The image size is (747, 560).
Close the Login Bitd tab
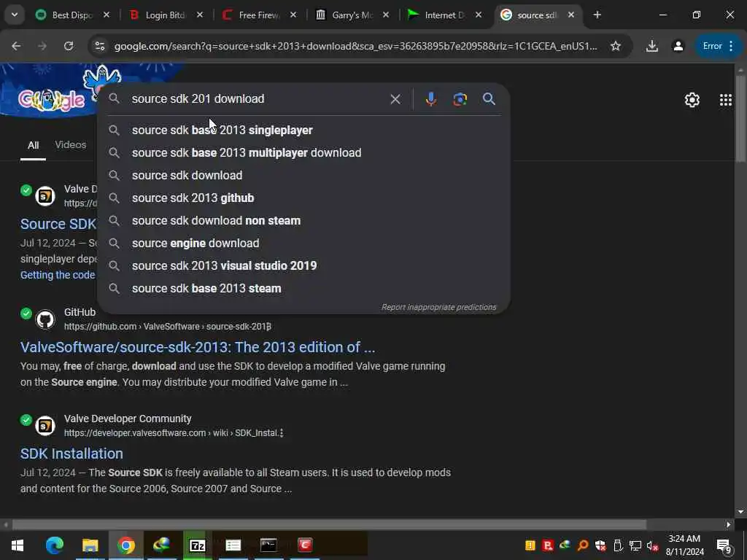pos(200,15)
